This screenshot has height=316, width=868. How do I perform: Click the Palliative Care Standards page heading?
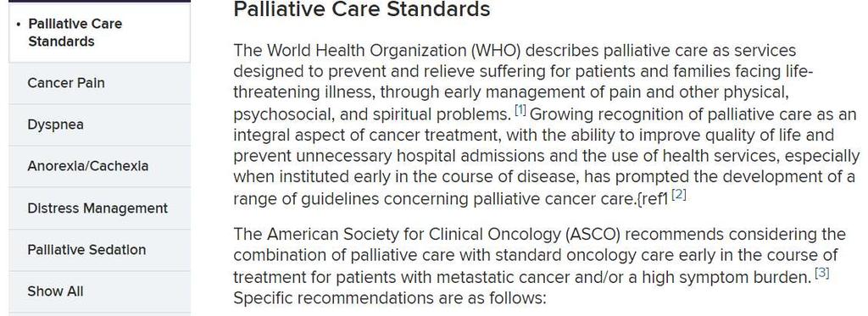click(x=361, y=9)
